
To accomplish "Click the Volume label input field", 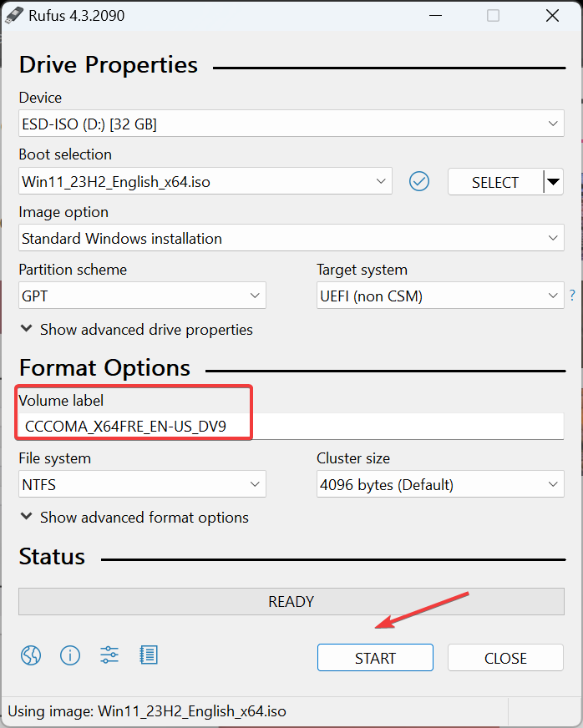I will (291, 427).
